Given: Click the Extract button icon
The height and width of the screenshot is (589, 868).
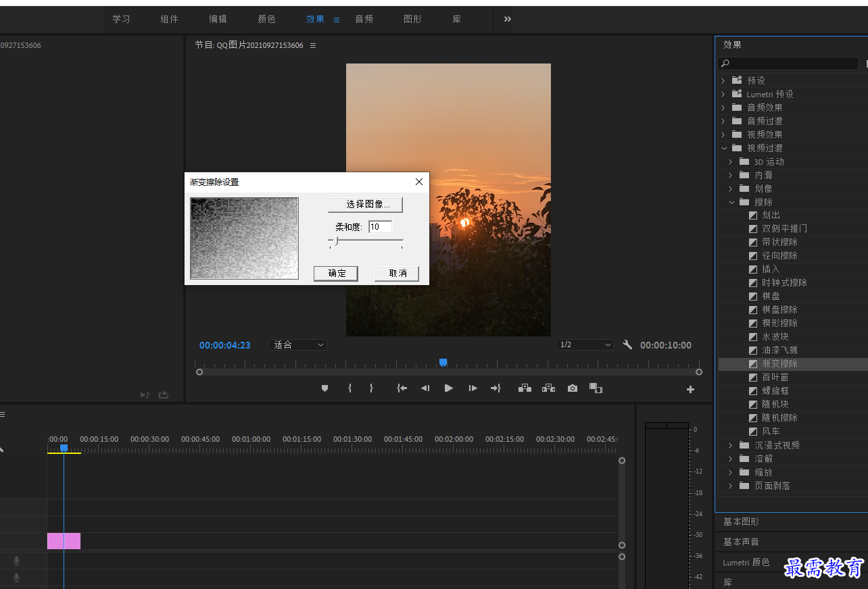Looking at the screenshot, I should click(x=548, y=388).
